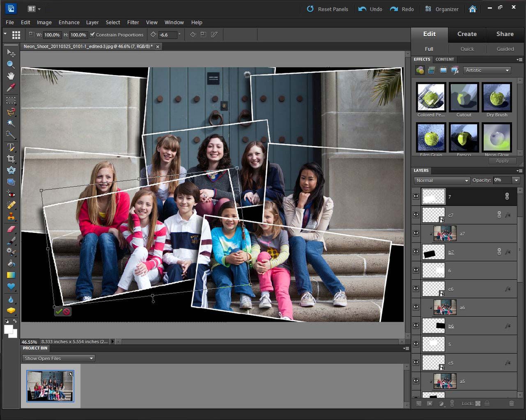Select the Gradient tool

click(11, 275)
